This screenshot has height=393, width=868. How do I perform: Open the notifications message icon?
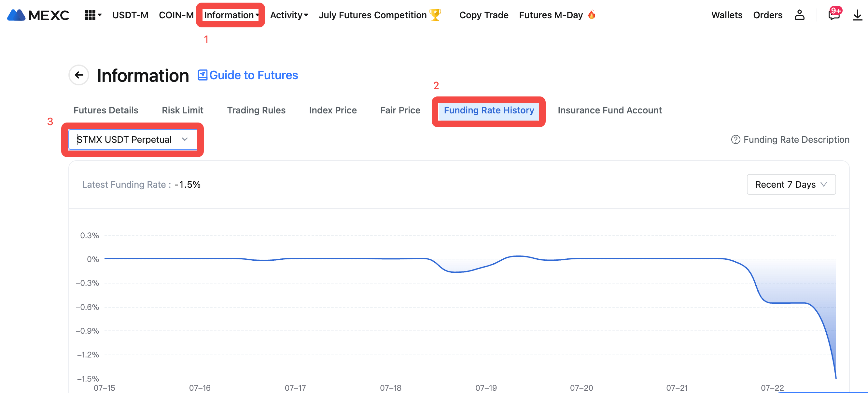click(833, 15)
